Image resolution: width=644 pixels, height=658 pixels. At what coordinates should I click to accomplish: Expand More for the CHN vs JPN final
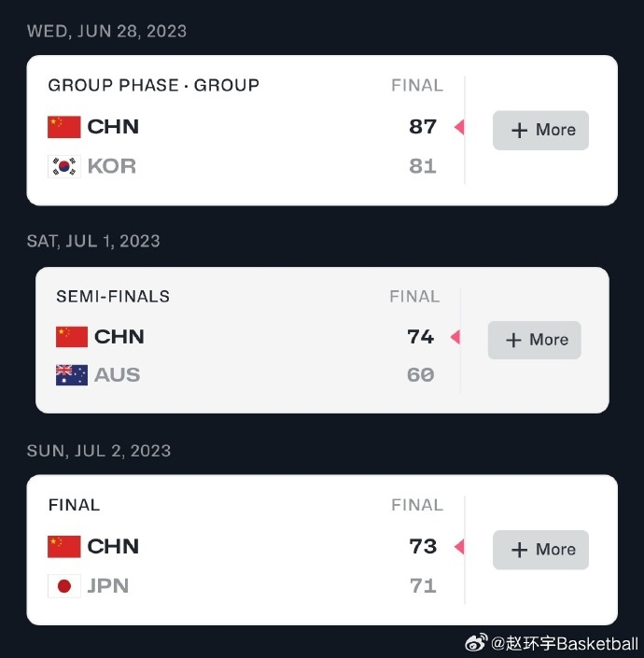(x=540, y=550)
